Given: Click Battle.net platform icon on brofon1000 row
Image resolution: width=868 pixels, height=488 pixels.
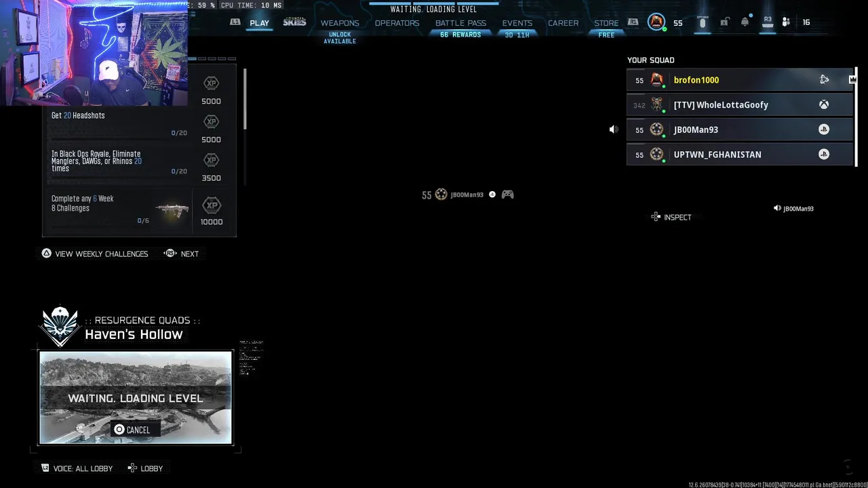Looking at the screenshot, I should pyautogui.click(x=824, y=80).
